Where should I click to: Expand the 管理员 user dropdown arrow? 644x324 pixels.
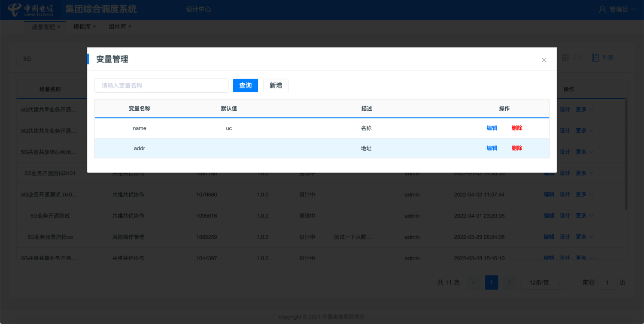tap(634, 9)
